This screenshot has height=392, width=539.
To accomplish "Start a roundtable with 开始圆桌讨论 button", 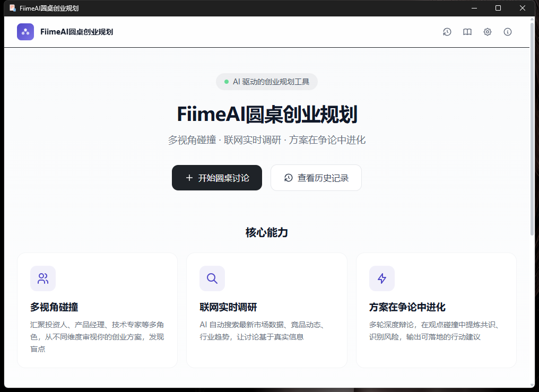I will (217, 178).
